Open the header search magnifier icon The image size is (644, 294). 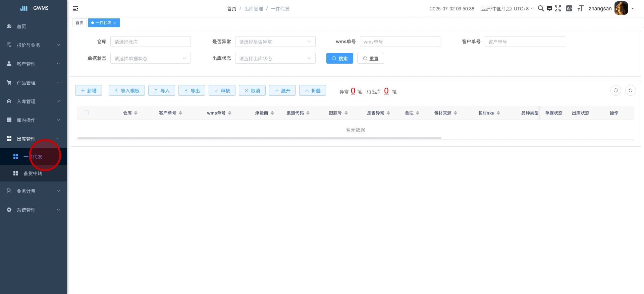541,9
